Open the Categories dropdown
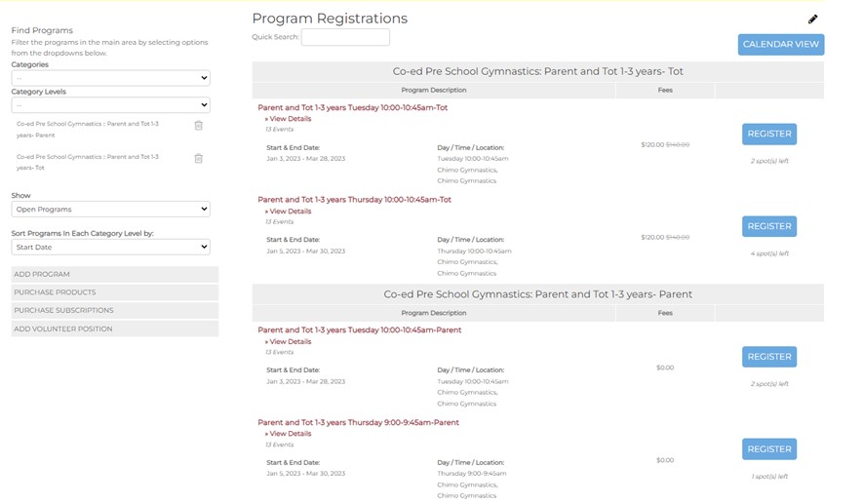This screenshot has width=863, height=504. (x=110, y=78)
